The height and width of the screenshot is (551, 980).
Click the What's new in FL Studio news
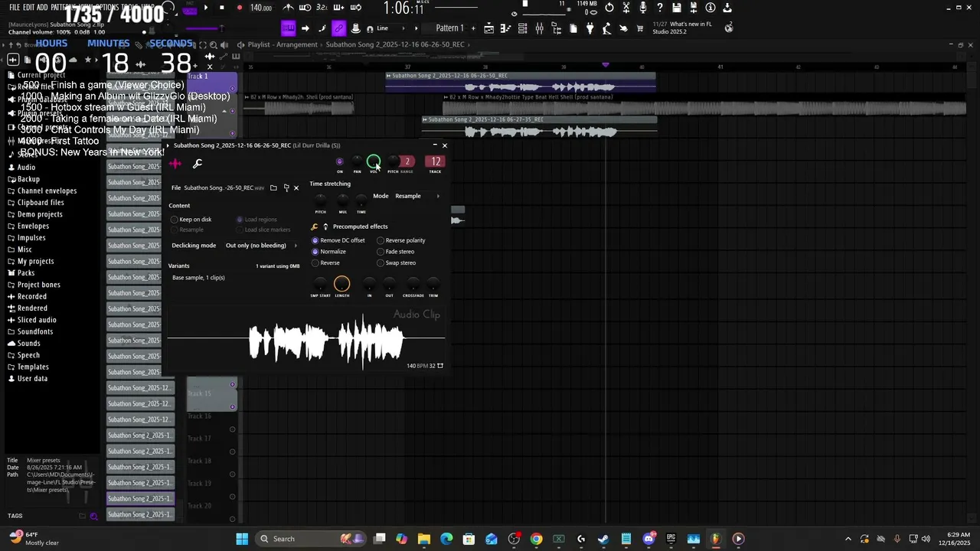click(x=682, y=28)
